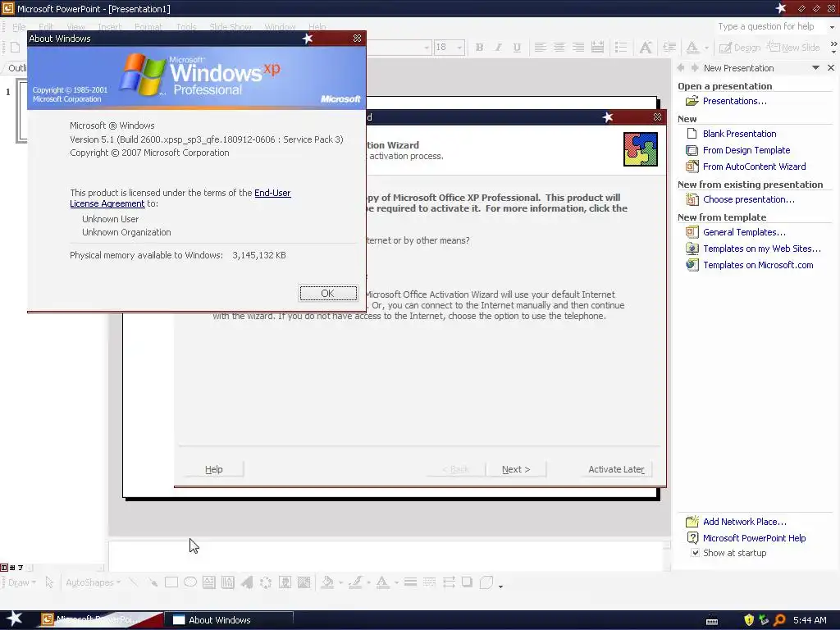Switch to the Normal View button

click(x=4, y=568)
